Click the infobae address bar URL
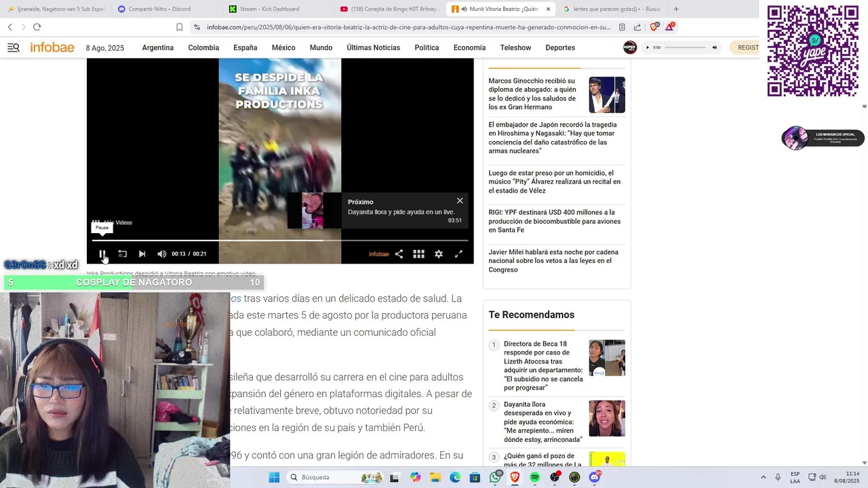 coord(408,27)
